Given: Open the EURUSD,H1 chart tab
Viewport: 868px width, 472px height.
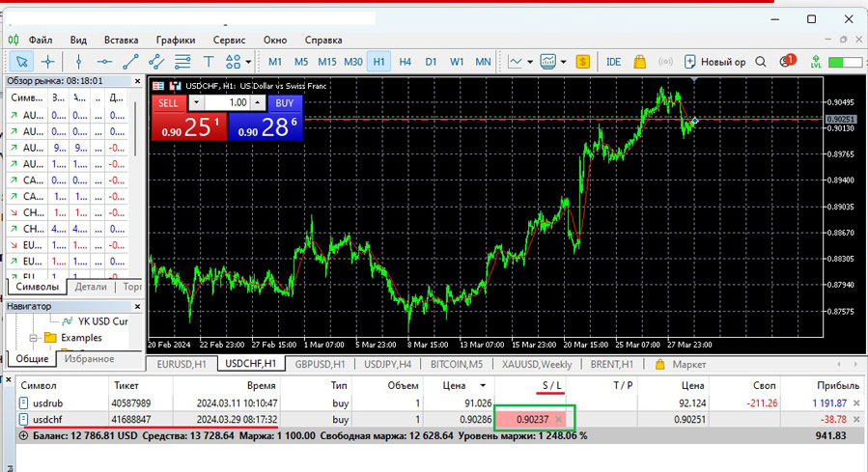Looking at the screenshot, I should pos(182,364).
